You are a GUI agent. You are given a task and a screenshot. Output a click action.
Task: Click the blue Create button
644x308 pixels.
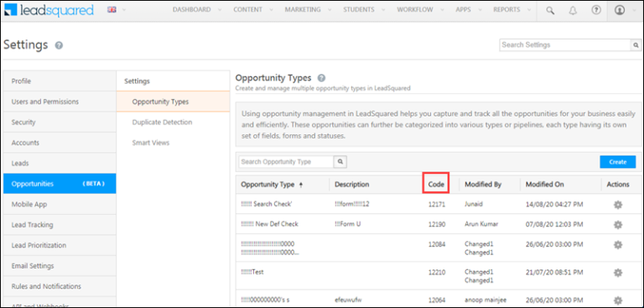[x=618, y=162]
